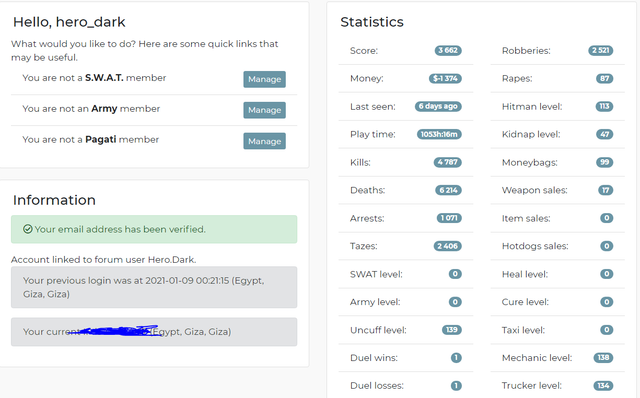Viewport: 640px width, 398px height.
Task: Click the Cure level value badge
Action: [607, 302]
